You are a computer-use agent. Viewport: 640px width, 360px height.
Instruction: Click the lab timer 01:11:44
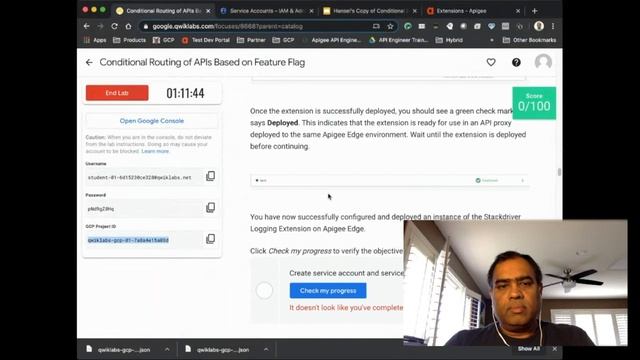185,93
